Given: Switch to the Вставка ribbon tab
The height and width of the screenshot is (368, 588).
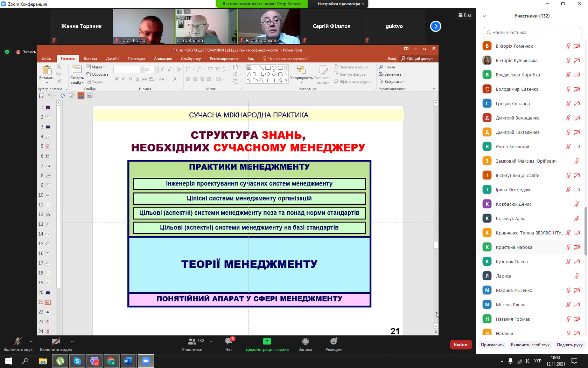Looking at the screenshot, I should point(90,59).
